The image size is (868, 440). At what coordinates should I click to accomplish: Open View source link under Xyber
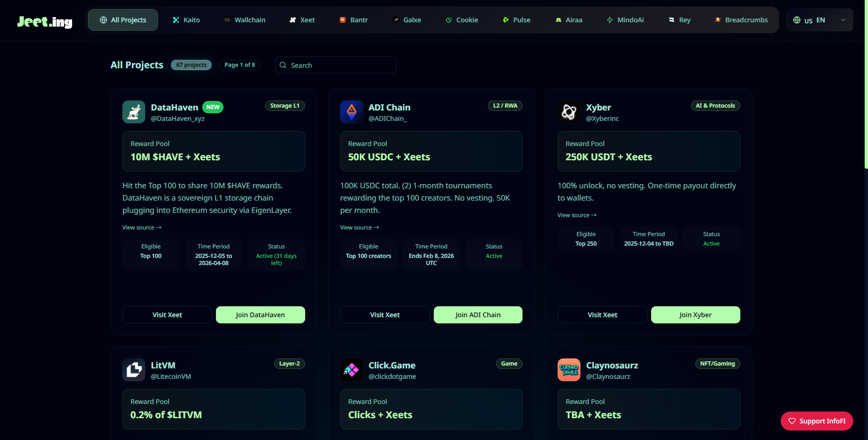point(577,215)
